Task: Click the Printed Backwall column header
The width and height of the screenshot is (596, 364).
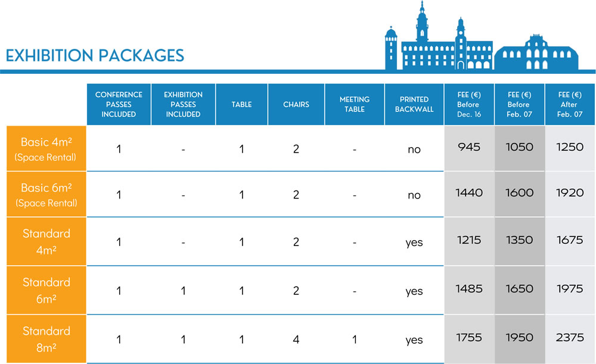Action: click(414, 104)
